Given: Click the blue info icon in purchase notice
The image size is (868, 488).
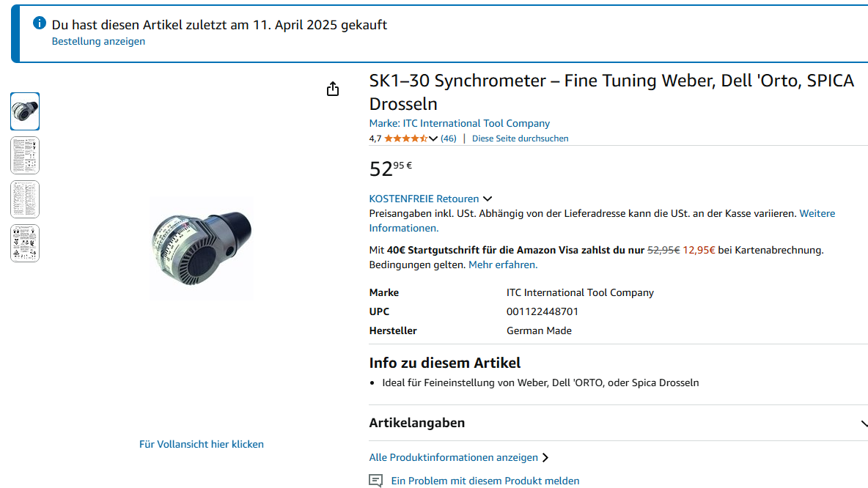Looking at the screenshot, I should click(x=40, y=23).
